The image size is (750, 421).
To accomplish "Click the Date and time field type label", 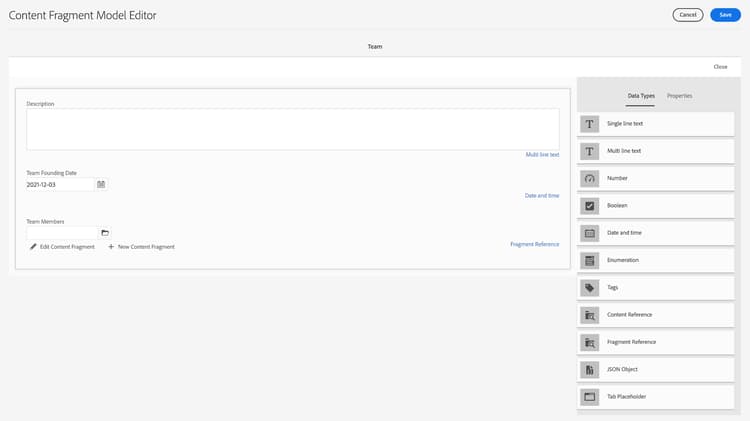I will (541, 196).
